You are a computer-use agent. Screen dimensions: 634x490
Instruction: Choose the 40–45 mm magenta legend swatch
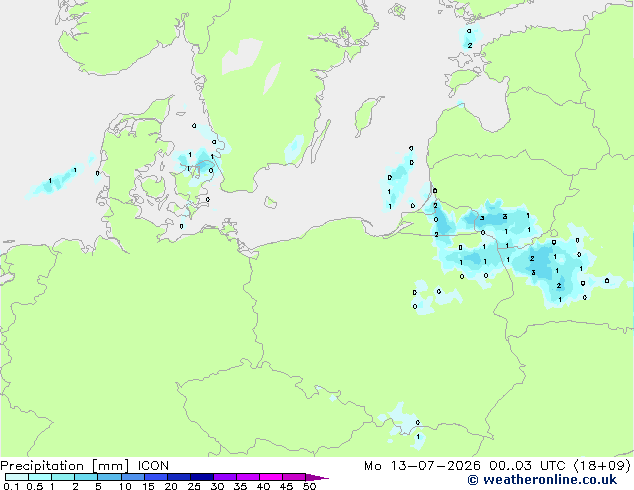271,477
